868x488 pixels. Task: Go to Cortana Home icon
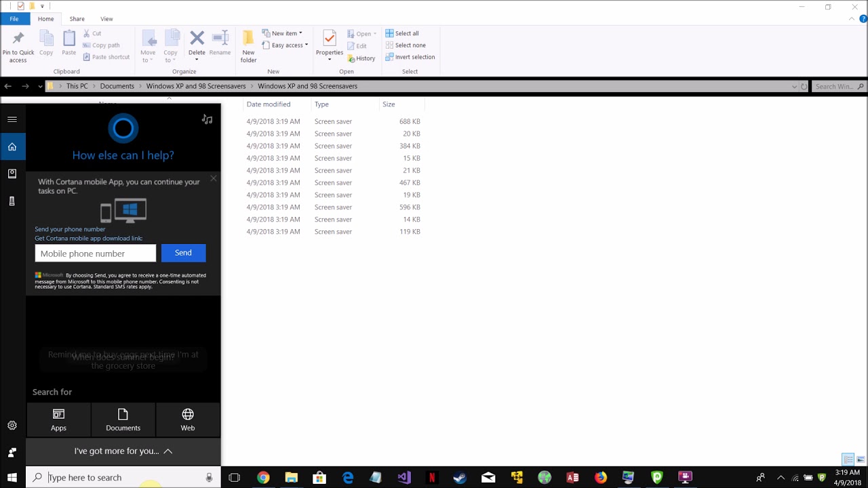click(12, 146)
